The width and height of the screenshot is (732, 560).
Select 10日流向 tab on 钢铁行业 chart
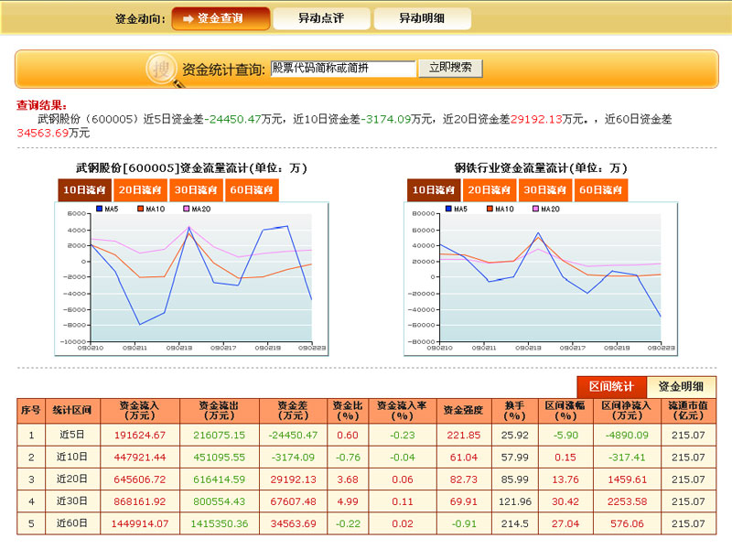pos(435,190)
